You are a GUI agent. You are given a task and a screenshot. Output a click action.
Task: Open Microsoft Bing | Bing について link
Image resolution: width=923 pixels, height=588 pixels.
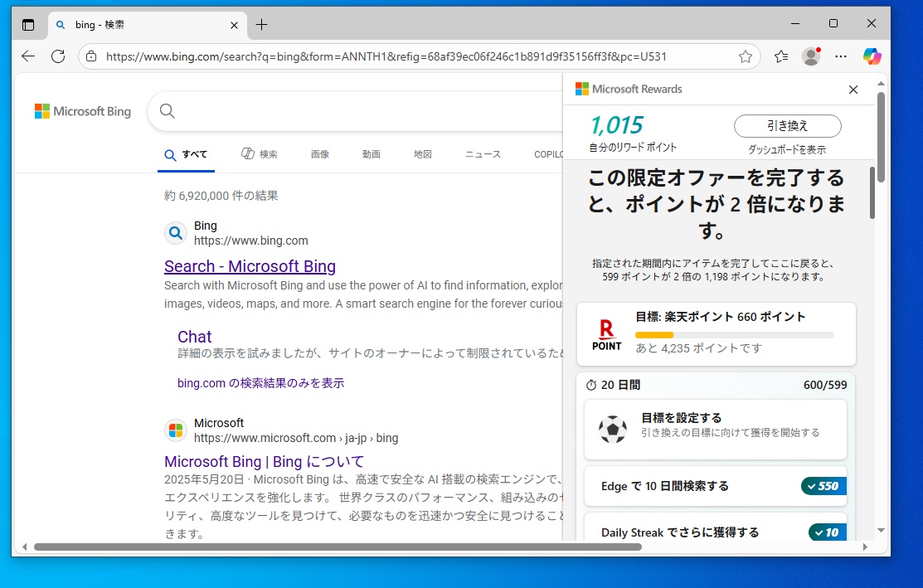point(265,461)
